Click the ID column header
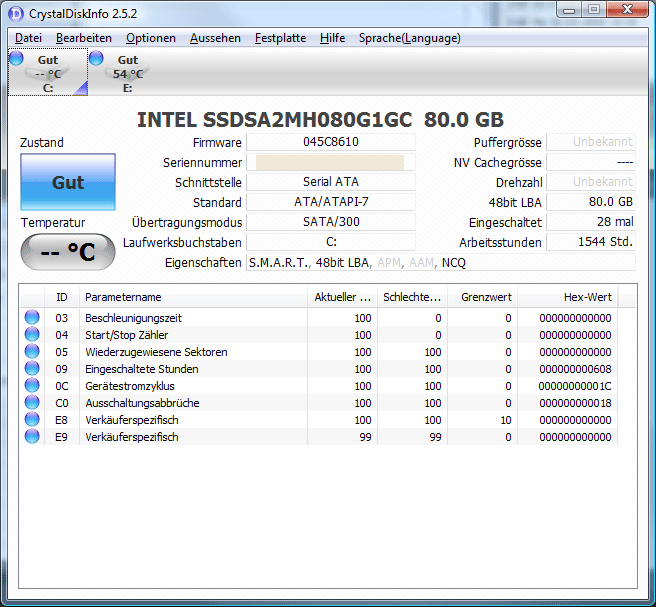 [x=62, y=297]
